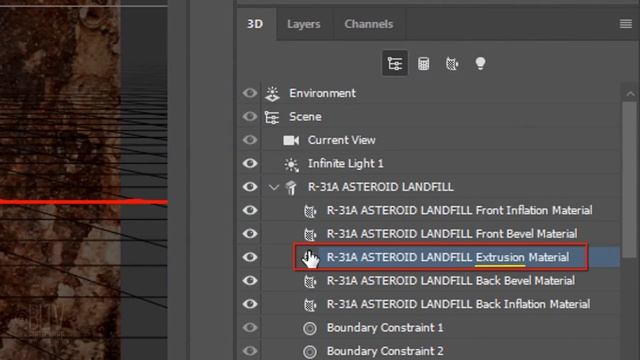Open the 3D panel flyout menu
The image size is (640, 360).
626,24
